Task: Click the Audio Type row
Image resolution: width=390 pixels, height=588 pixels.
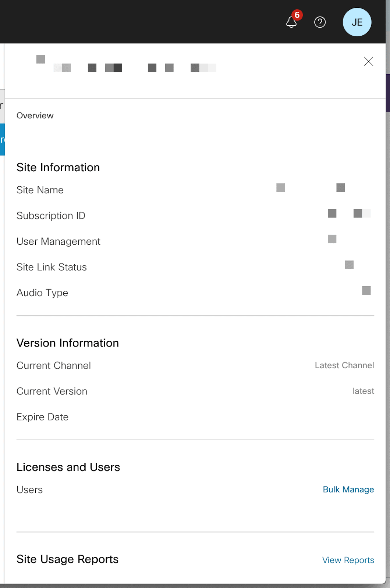Action: (x=195, y=293)
